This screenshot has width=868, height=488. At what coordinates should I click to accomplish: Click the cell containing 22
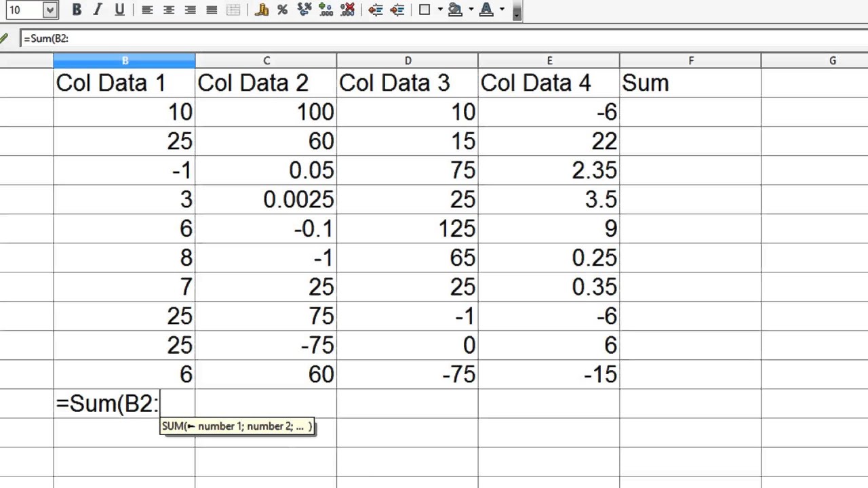click(549, 141)
